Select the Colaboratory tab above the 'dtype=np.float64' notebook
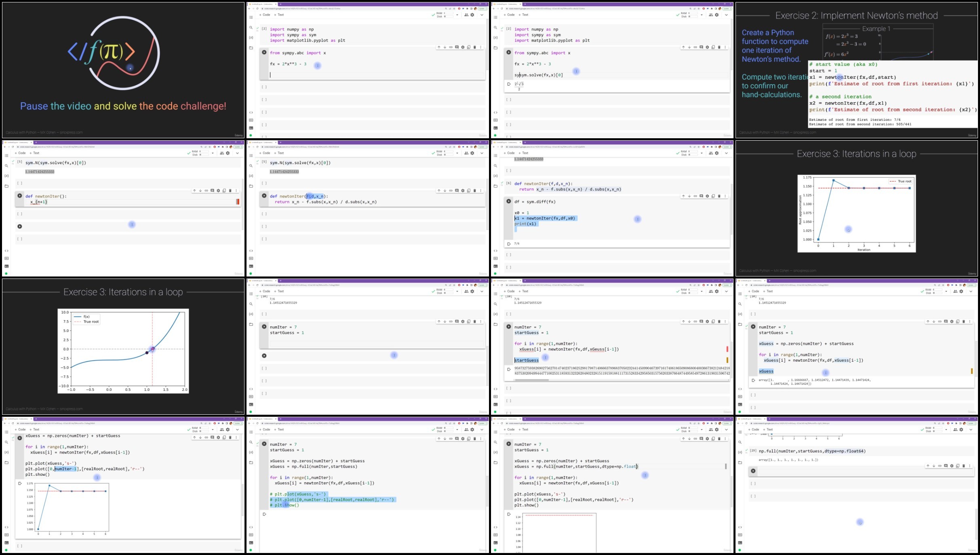This screenshot has width=980, height=555. (x=751, y=419)
